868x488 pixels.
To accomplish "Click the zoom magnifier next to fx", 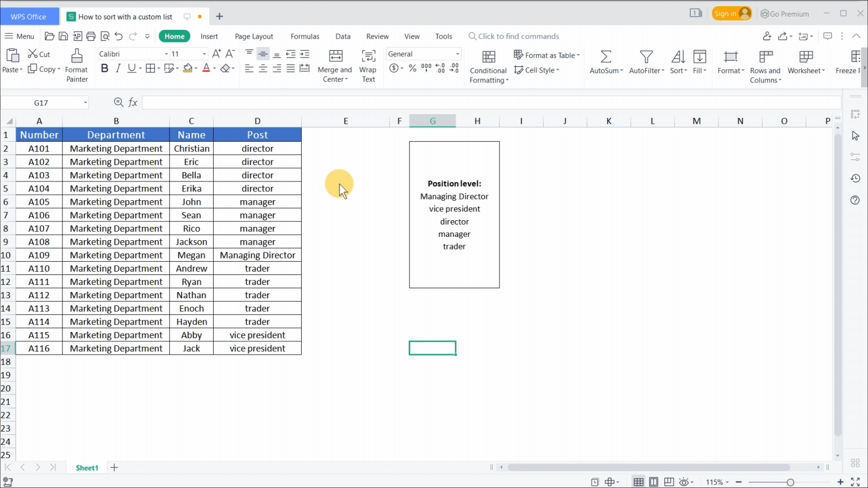I will (x=118, y=102).
